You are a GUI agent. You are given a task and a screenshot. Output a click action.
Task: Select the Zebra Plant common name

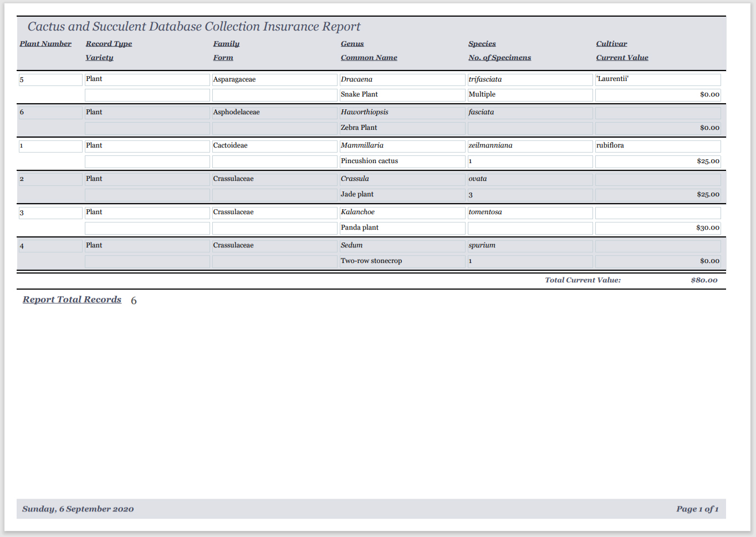[402, 128]
